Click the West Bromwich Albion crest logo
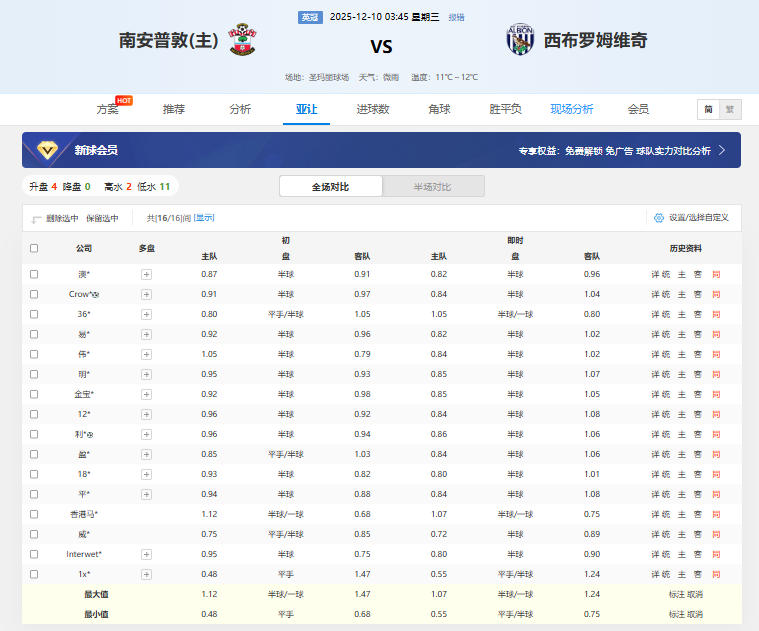Image resolution: width=759 pixels, height=631 pixels. [x=520, y=40]
